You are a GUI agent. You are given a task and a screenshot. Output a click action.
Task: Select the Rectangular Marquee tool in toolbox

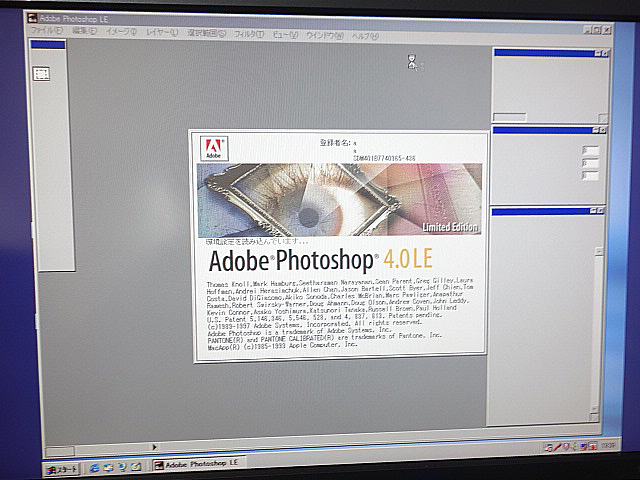coord(42,74)
